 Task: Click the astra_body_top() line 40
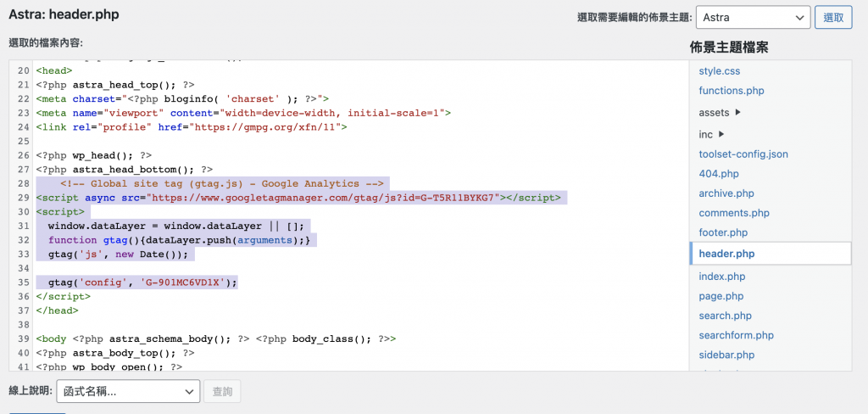point(115,352)
